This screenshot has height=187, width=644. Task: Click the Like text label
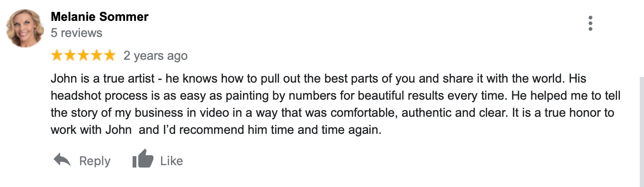[x=171, y=161]
